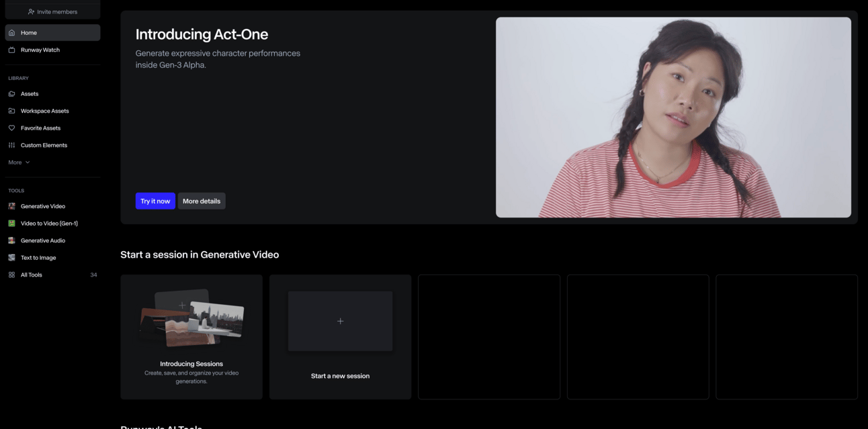The width and height of the screenshot is (868, 429).
Task: Click the More details button
Action: [x=202, y=201]
